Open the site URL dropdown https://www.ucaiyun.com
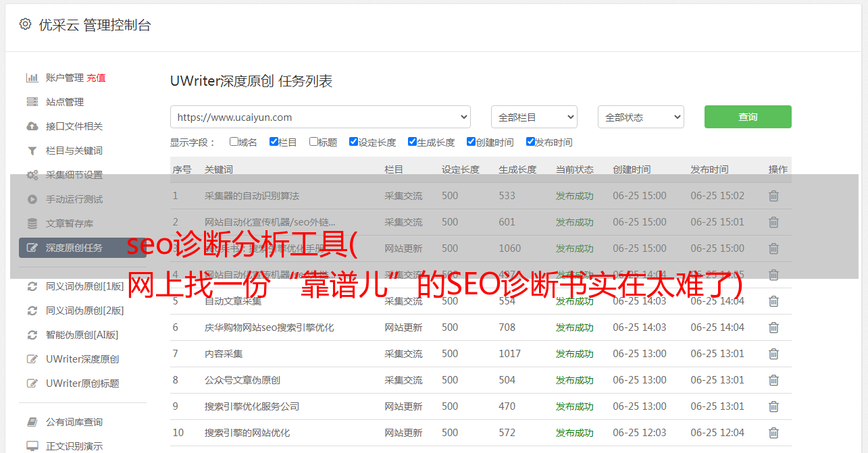This screenshot has width=868, height=453. click(x=320, y=117)
